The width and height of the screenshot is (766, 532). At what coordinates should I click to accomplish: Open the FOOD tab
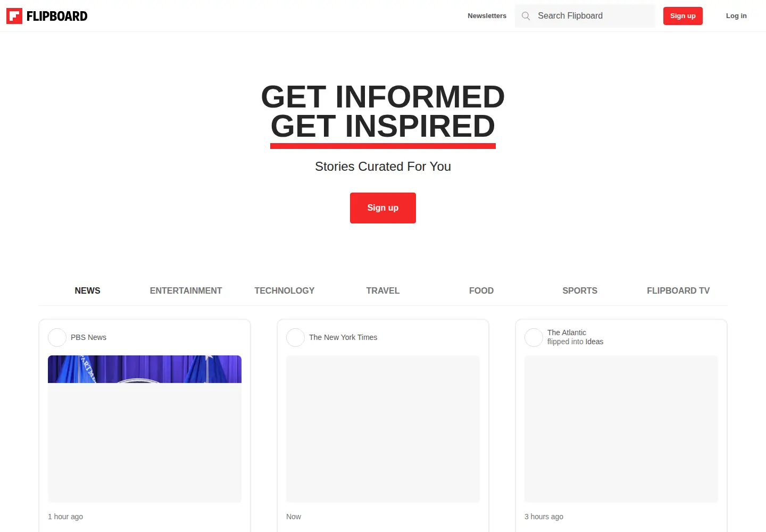481,290
